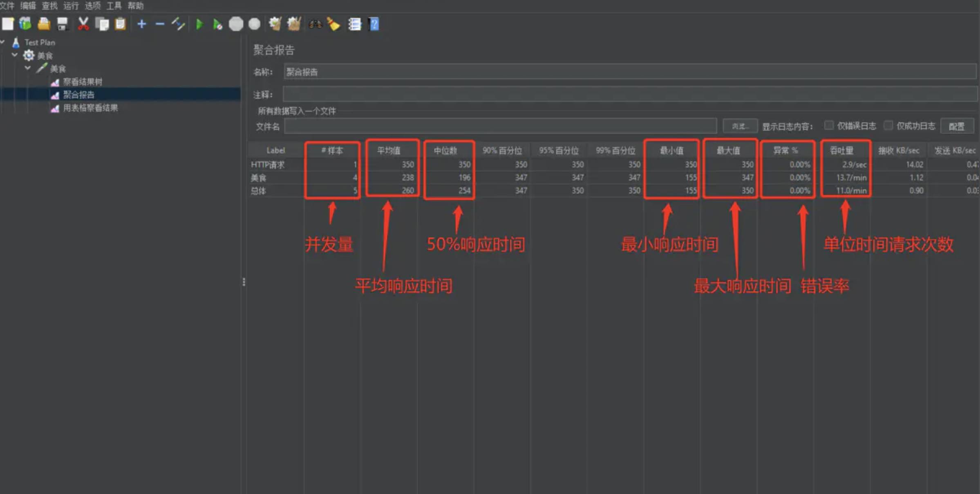Open the 选项 menu

(92, 6)
